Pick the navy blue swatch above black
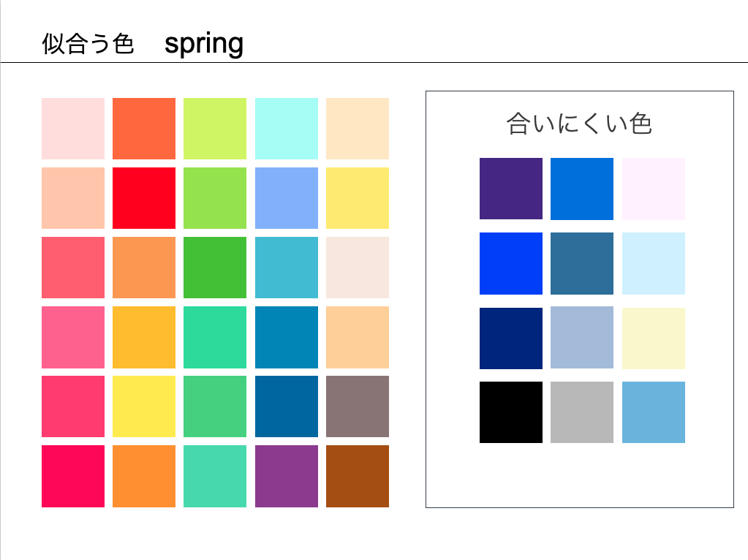Viewport: 748px width, 560px height. (x=511, y=338)
